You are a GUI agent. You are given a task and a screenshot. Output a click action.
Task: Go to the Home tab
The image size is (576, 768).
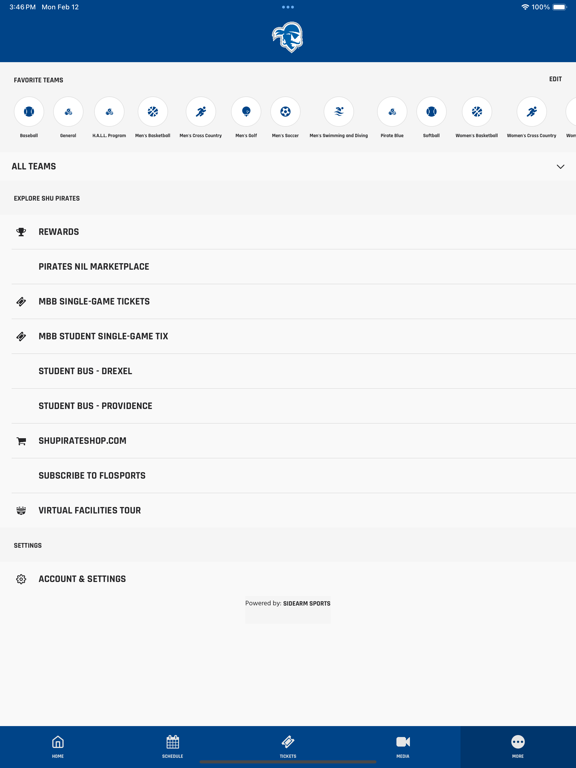58,746
